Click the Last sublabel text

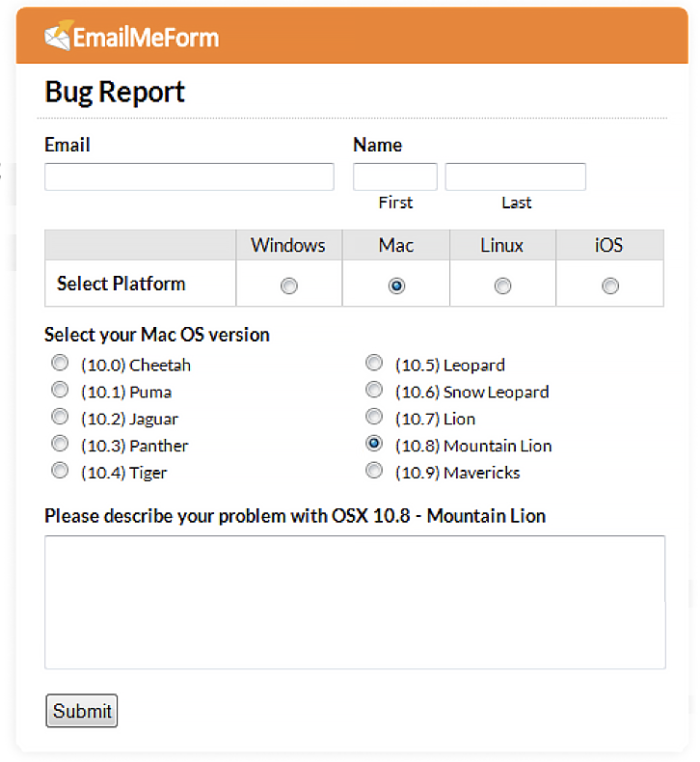[x=517, y=203]
